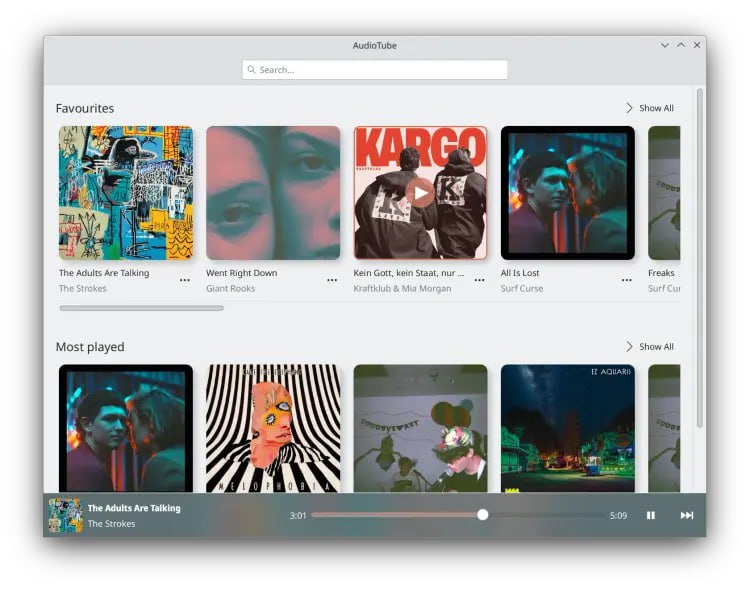Expand Favourites with Show All
This screenshot has width=750, height=589.
[x=650, y=108]
